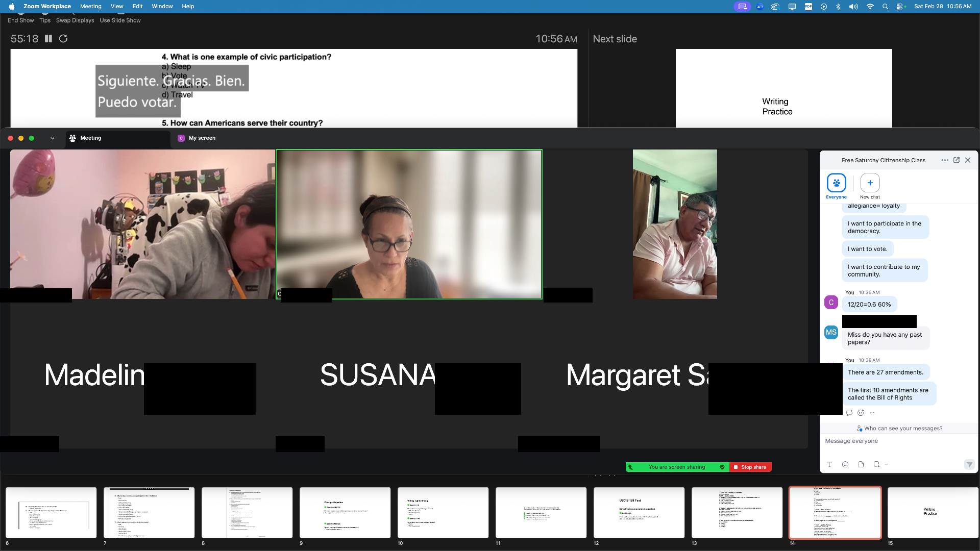Click the send message button
This screenshot has width=980, height=551.
(x=969, y=465)
